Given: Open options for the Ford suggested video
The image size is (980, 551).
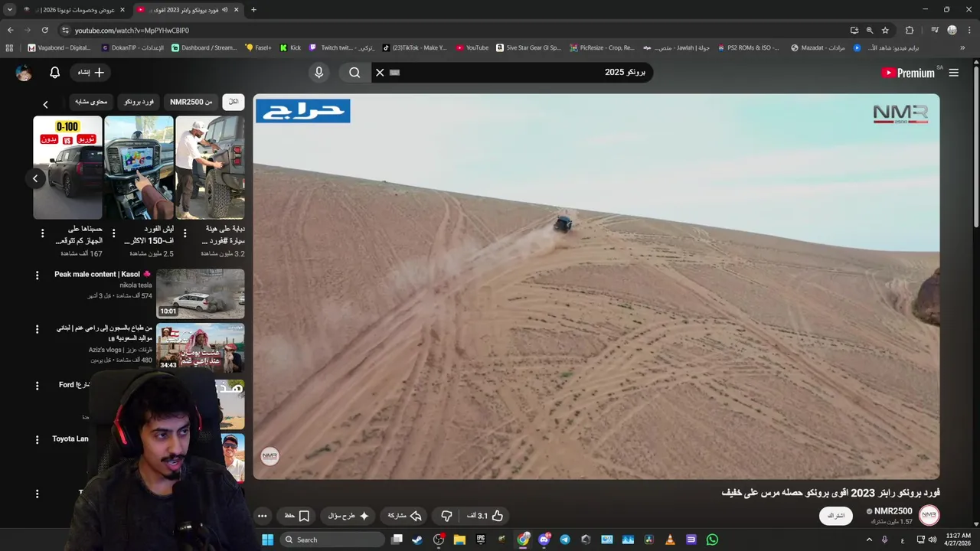Looking at the screenshot, I should [x=37, y=386].
